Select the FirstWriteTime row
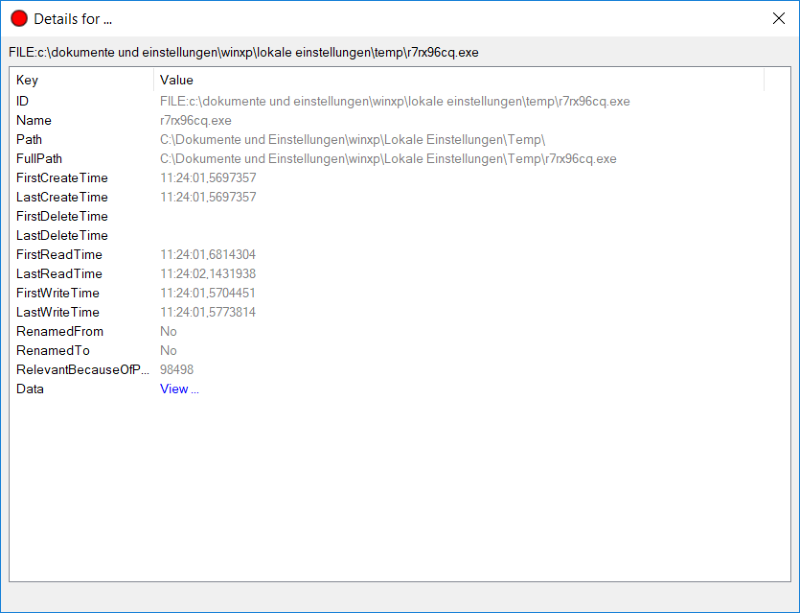Viewport: 800px width, 613px height. click(x=57, y=293)
